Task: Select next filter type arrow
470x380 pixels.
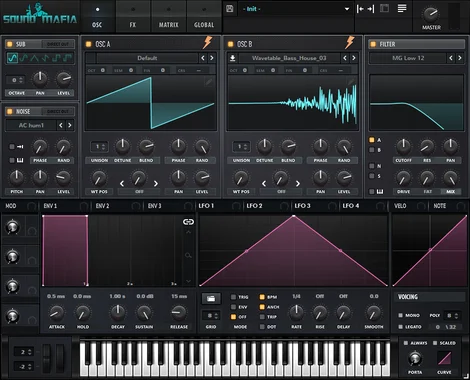Action: 460,58
